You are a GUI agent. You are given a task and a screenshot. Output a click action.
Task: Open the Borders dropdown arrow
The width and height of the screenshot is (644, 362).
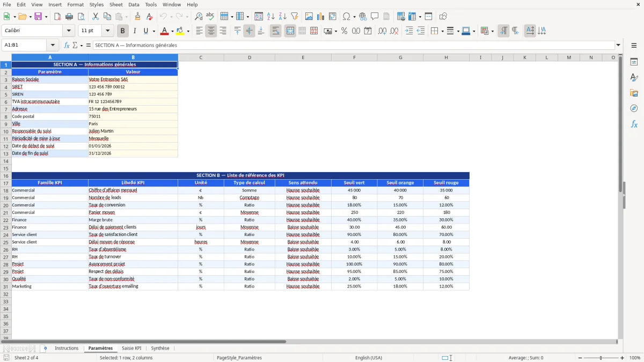442,31
